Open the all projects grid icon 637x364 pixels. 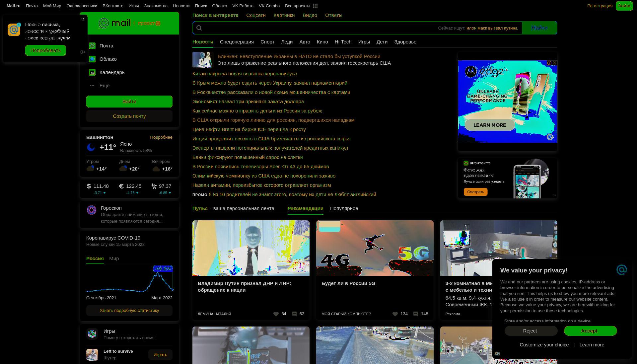coord(315,6)
